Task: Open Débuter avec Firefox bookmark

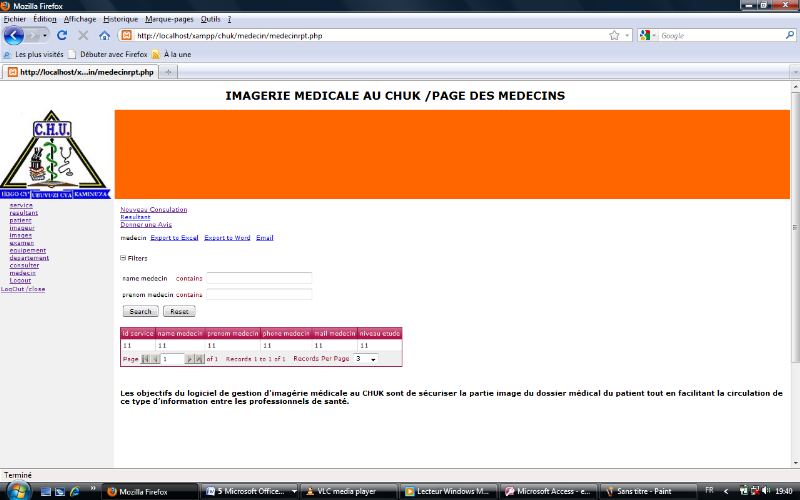Action: tap(108, 54)
